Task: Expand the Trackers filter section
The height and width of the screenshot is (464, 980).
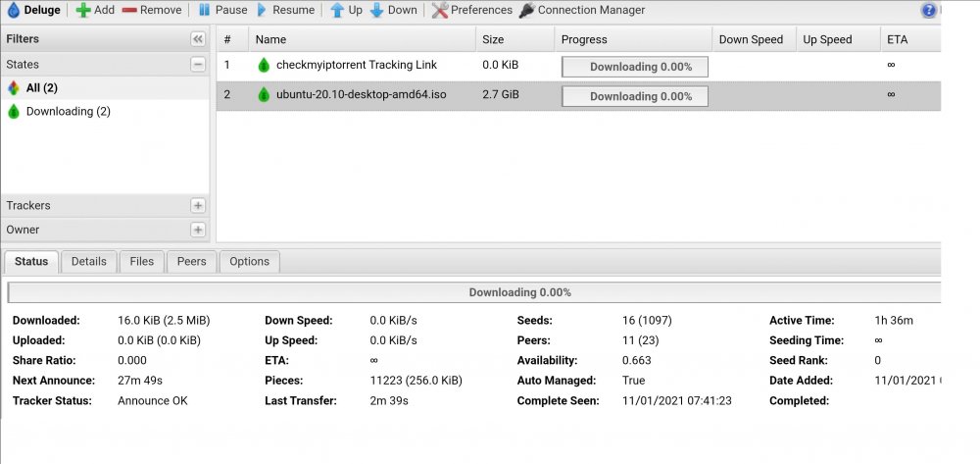Action: pyautogui.click(x=198, y=205)
